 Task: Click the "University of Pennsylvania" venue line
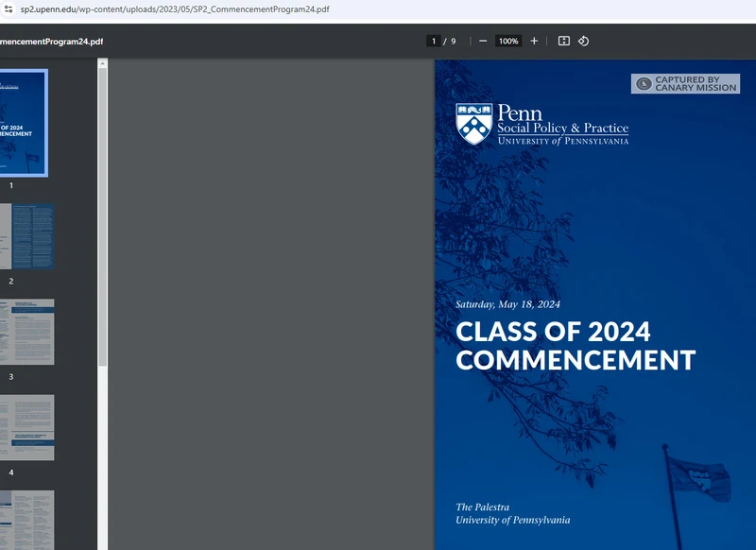(512, 520)
